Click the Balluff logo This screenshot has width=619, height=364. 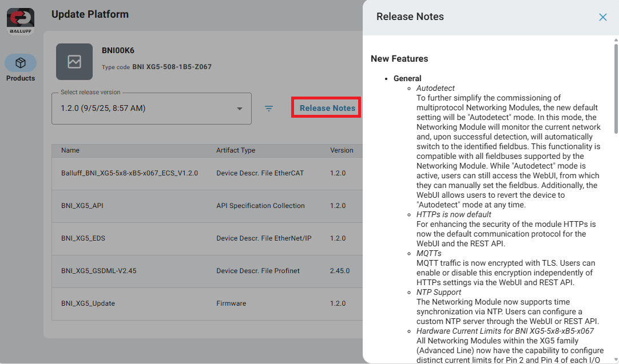click(x=21, y=21)
